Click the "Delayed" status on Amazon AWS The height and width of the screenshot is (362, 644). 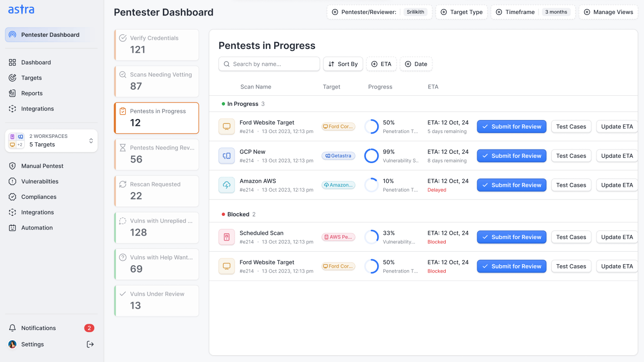point(437,190)
